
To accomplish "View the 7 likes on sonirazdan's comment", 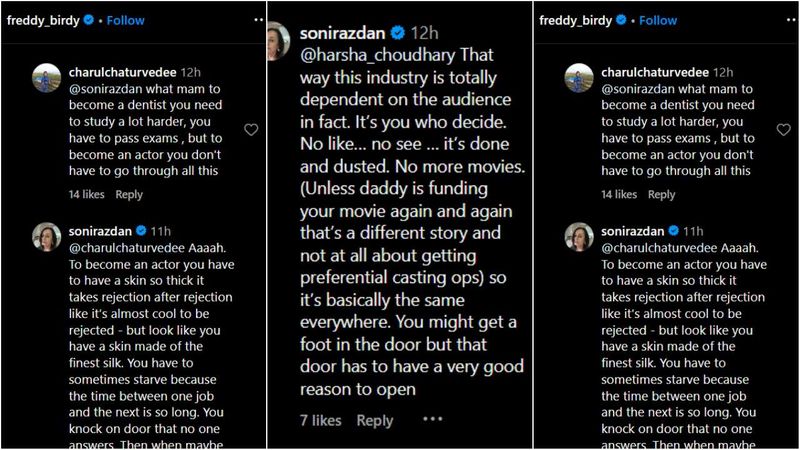I will coord(321,421).
